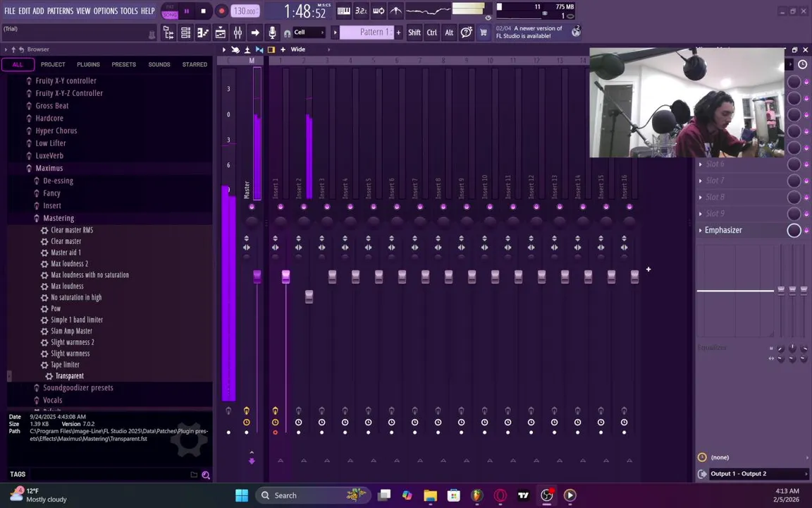812x508 pixels.
Task: Select Max loudness with no saturation preset
Action: click(x=90, y=274)
